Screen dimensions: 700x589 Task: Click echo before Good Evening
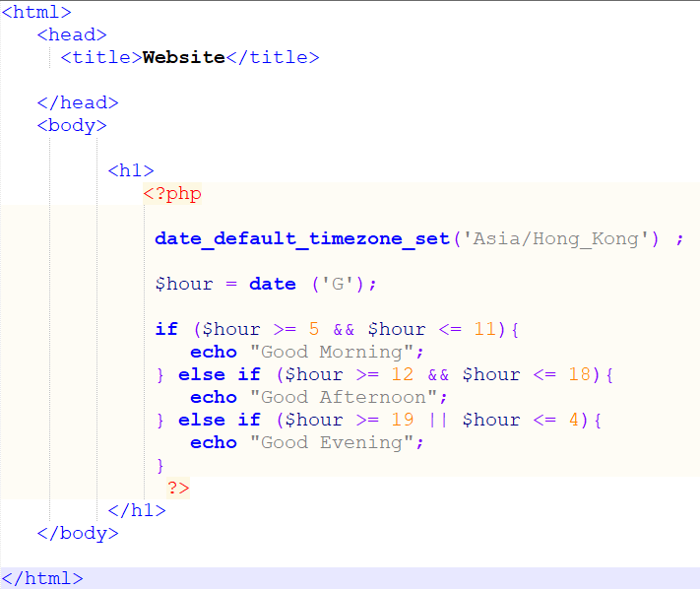(214, 443)
